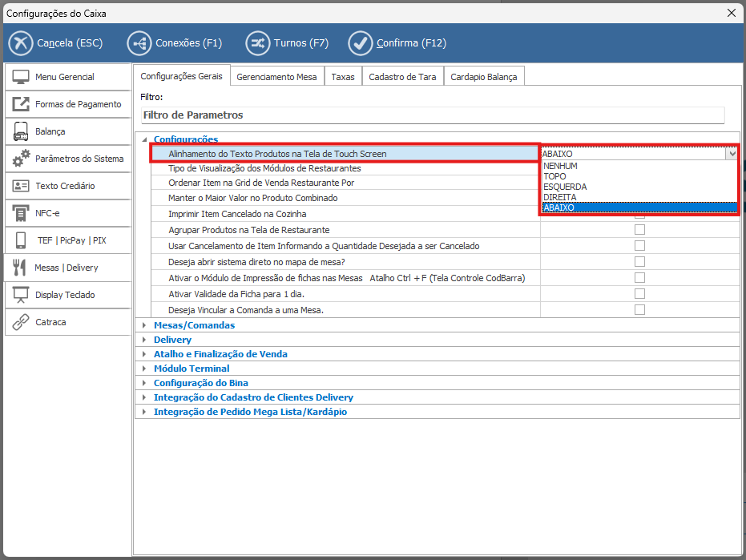Click the Catraca link icon
This screenshot has width=746, height=560.
(22, 322)
